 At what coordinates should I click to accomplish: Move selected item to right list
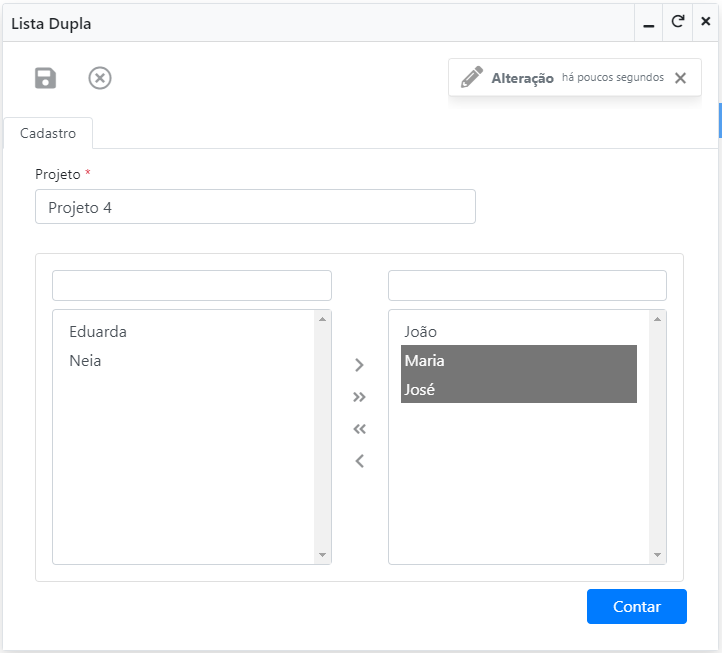coord(360,365)
